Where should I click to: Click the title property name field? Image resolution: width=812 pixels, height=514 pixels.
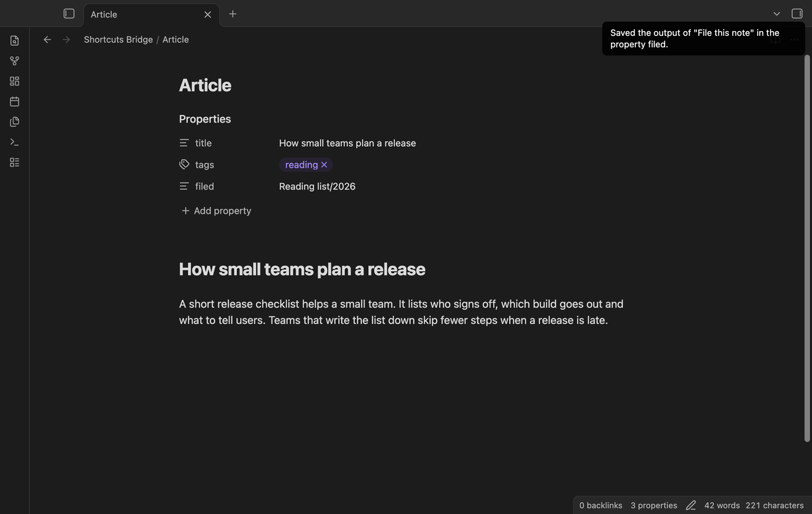point(204,143)
